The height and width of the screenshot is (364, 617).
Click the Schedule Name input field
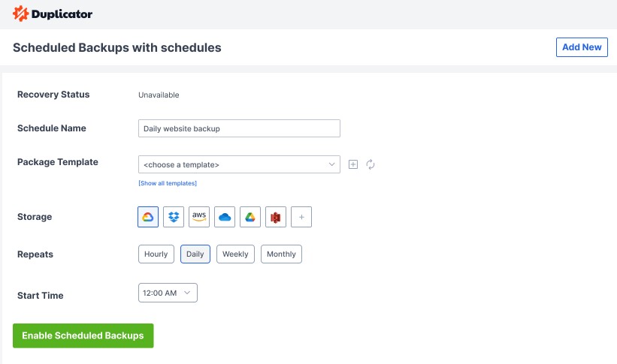(x=239, y=128)
